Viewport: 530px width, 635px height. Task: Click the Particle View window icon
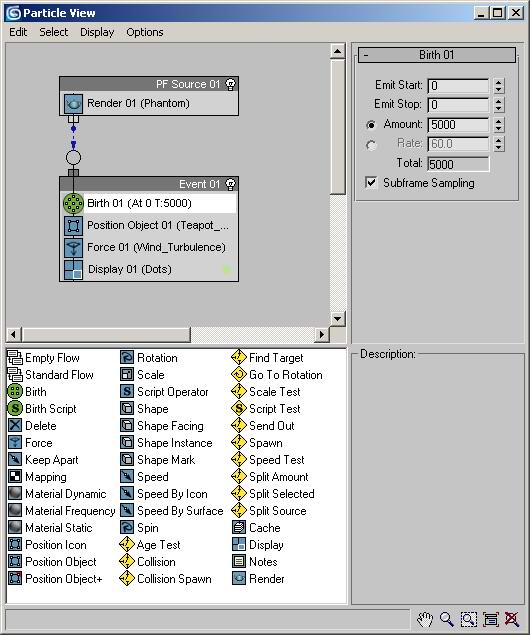point(14,13)
